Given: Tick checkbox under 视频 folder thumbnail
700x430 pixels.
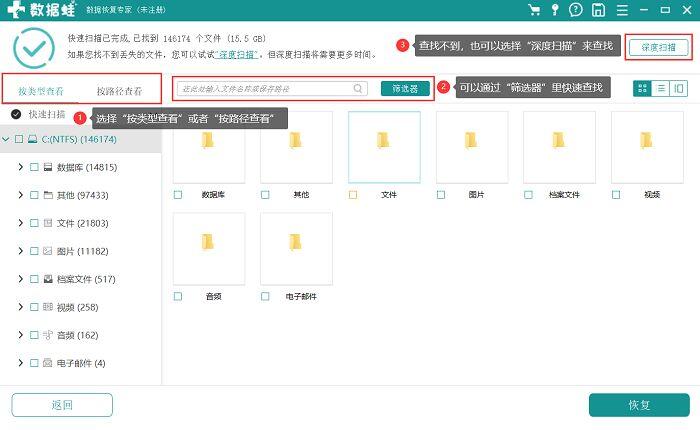Looking at the screenshot, I should (616, 195).
